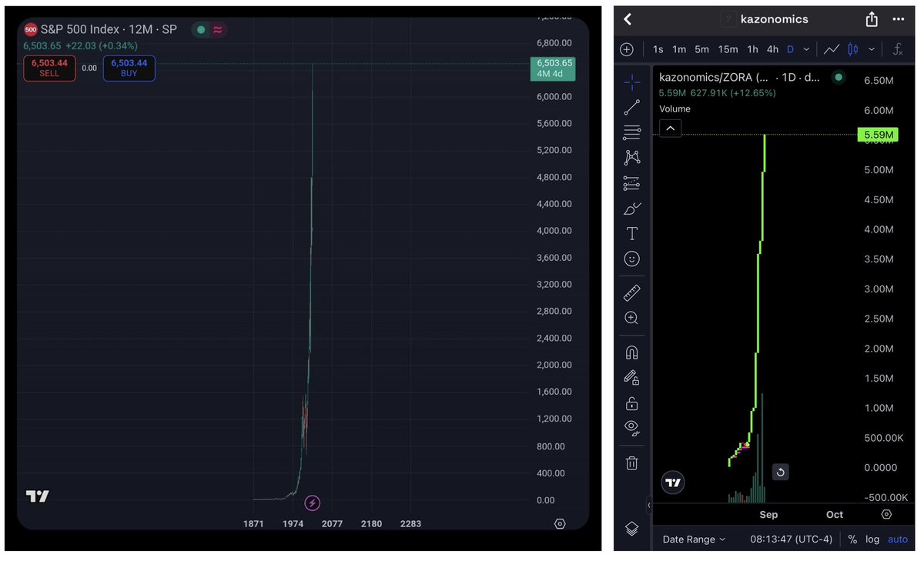
Task: Reset chart view with the circular arrow button
Action: [x=780, y=472]
